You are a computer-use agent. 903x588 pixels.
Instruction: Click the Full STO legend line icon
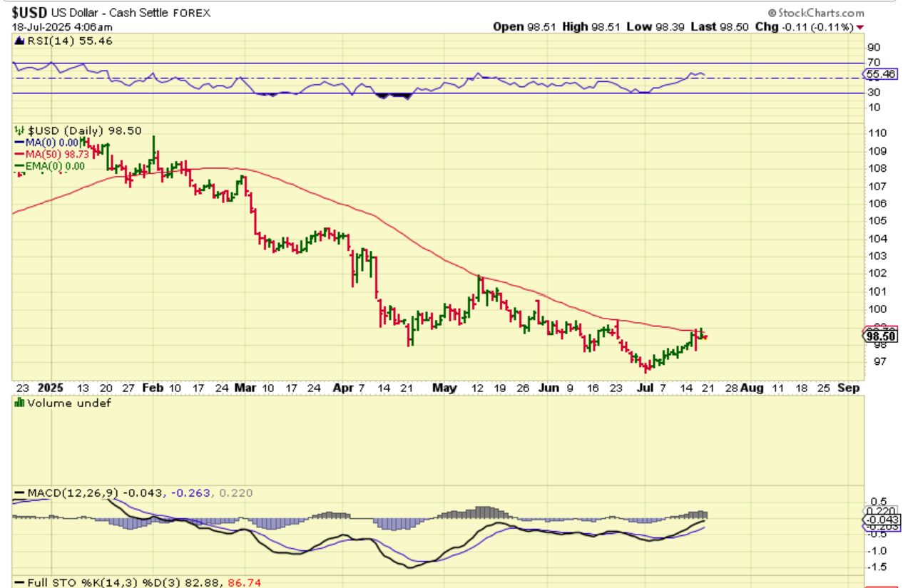(18, 582)
